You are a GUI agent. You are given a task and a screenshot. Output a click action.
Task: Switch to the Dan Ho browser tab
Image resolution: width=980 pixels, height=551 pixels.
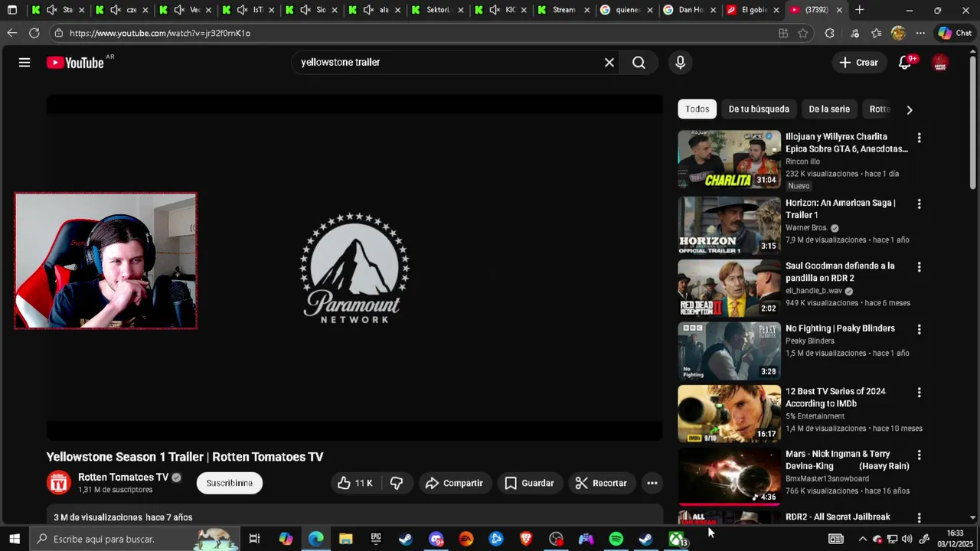pyautogui.click(x=690, y=10)
